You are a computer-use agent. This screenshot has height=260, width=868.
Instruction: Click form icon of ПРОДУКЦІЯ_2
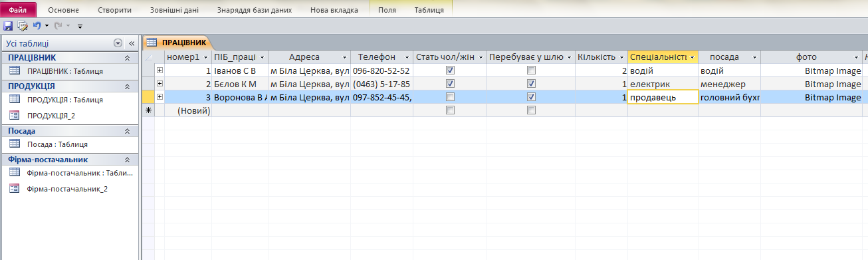tap(15, 115)
